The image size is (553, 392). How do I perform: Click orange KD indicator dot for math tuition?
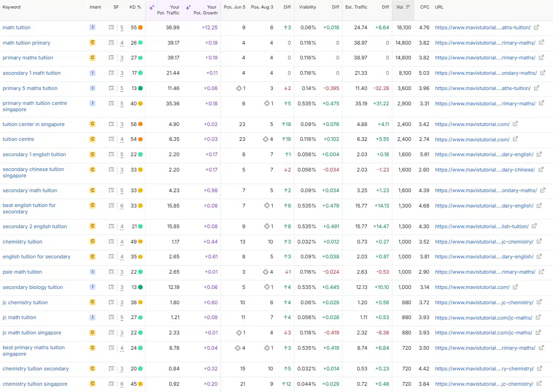tap(140, 27)
